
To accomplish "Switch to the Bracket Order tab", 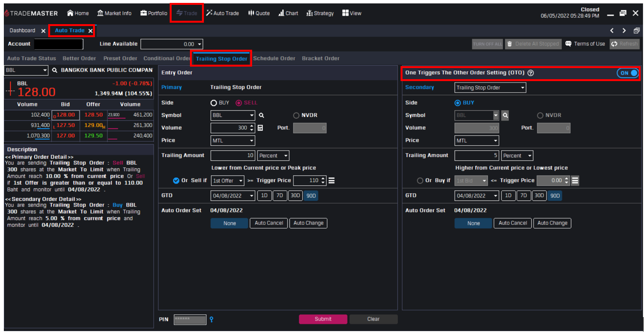I will point(321,58).
